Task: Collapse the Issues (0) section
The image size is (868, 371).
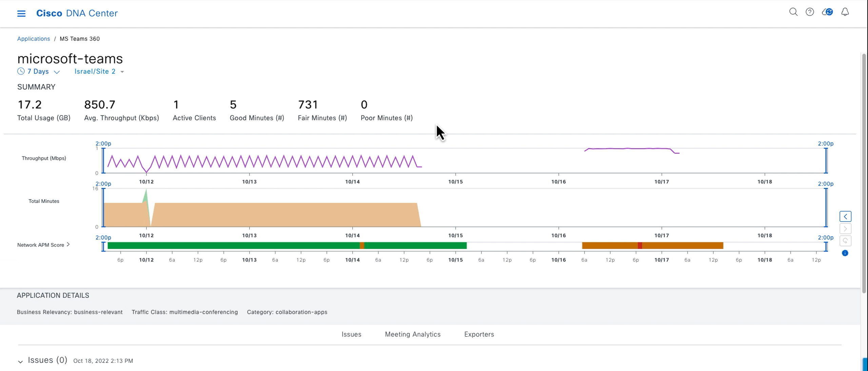Action: coord(20,362)
